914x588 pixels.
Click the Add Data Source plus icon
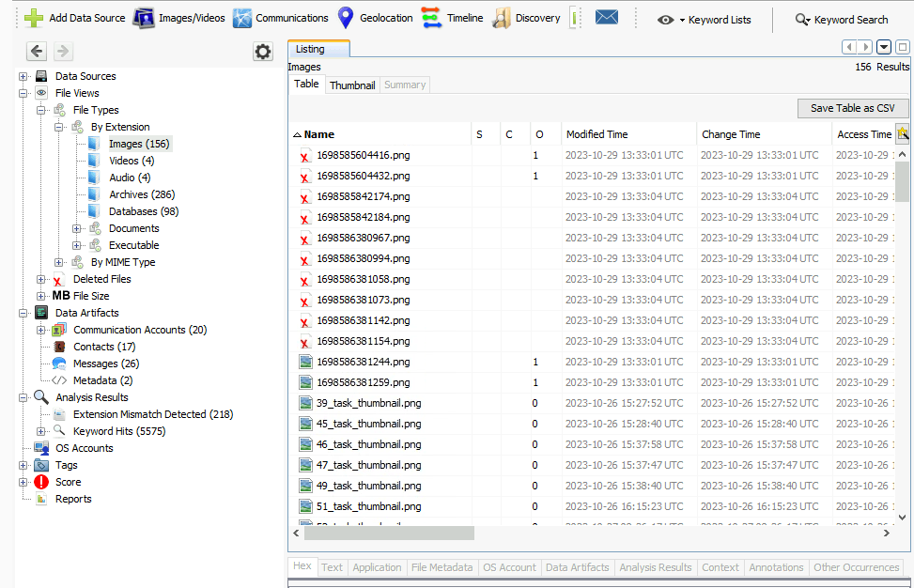click(x=34, y=18)
